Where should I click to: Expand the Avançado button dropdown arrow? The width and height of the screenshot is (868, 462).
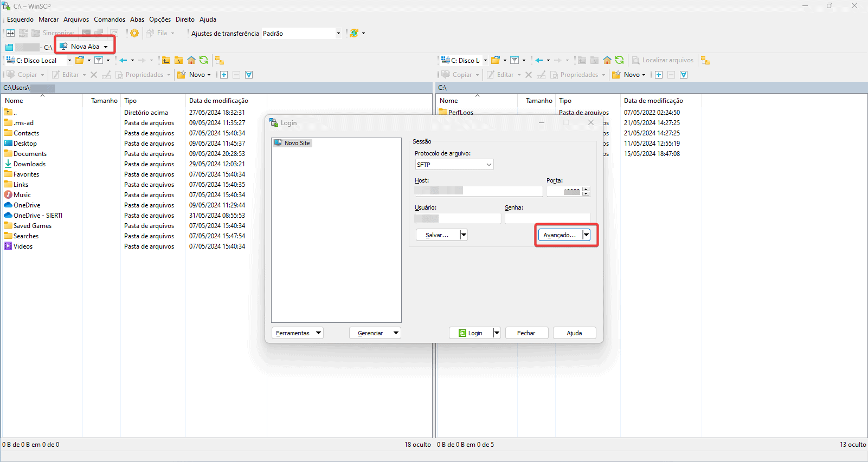(586, 235)
